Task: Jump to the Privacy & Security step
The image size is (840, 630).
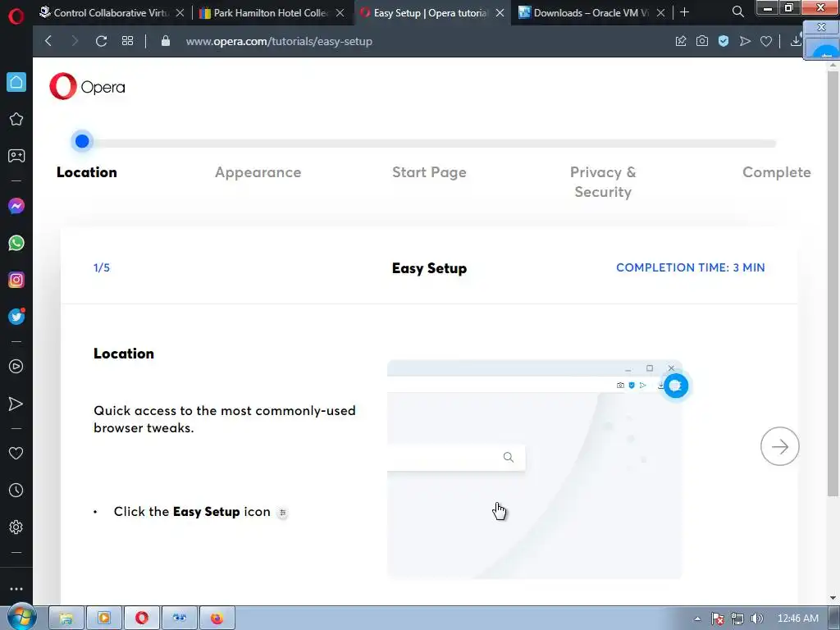Action: click(x=603, y=181)
